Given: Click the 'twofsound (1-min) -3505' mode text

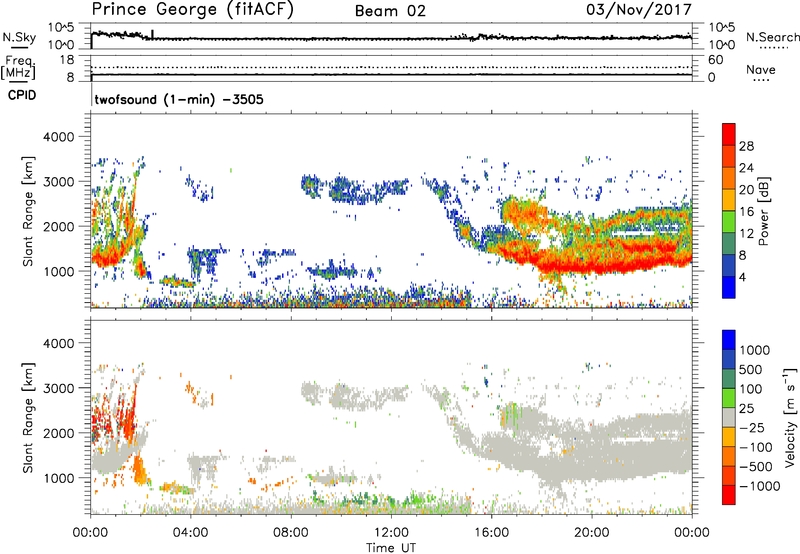Looking at the screenshot, I should tap(179, 99).
